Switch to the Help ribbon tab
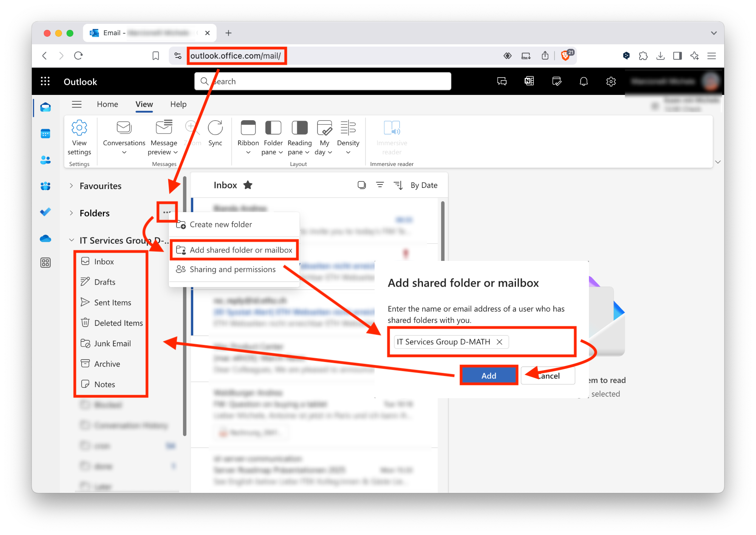The image size is (756, 535). (178, 104)
